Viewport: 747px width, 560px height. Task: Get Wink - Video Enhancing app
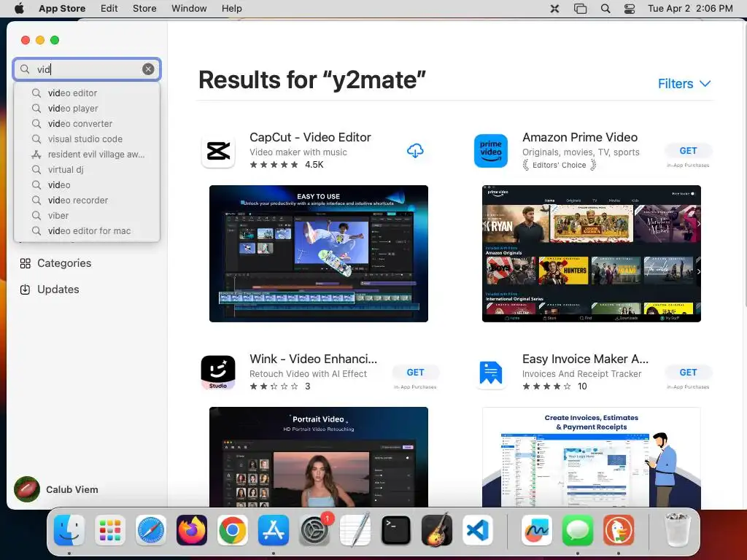[415, 373]
